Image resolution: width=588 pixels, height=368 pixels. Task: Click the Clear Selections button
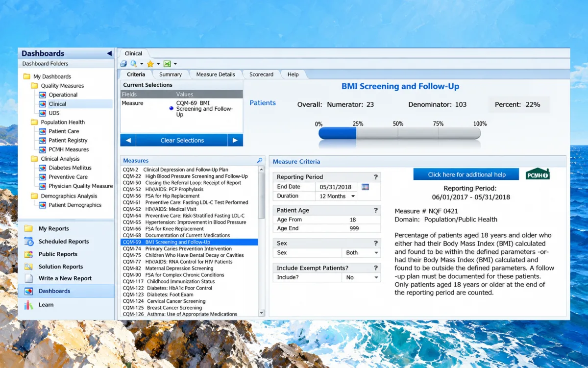182,140
